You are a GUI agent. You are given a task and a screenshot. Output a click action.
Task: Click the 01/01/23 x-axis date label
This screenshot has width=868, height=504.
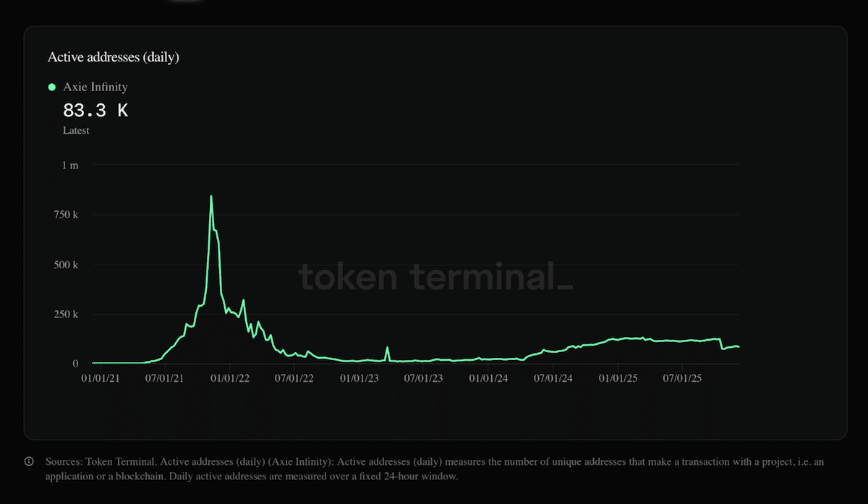pyautogui.click(x=359, y=378)
